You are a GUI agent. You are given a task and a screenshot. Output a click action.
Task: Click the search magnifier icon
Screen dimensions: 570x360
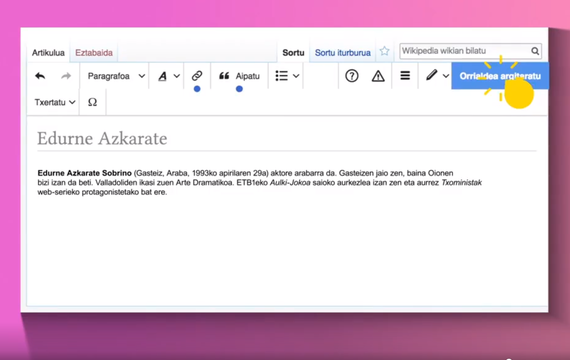[x=535, y=51]
